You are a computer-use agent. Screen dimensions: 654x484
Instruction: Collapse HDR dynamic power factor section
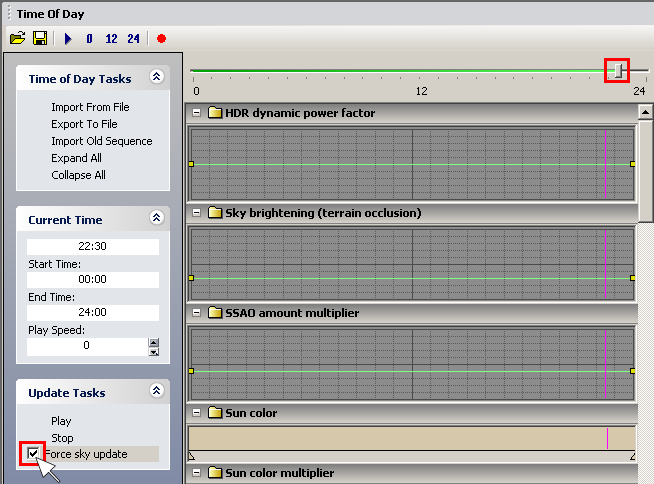(196, 113)
